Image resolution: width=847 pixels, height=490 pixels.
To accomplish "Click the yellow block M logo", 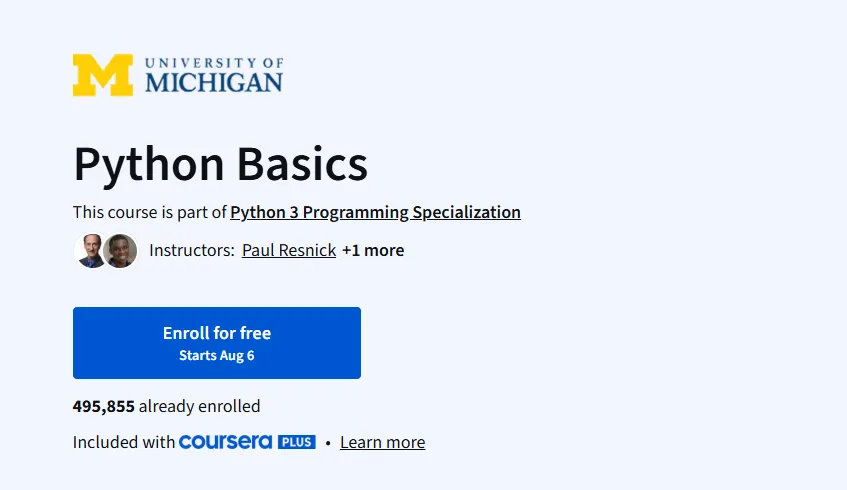I will click(x=103, y=75).
